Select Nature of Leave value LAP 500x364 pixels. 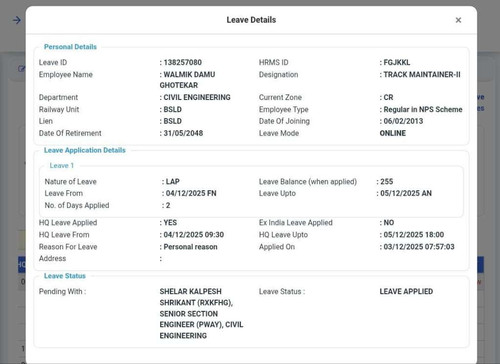pyautogui.click(x=173, y=182)
